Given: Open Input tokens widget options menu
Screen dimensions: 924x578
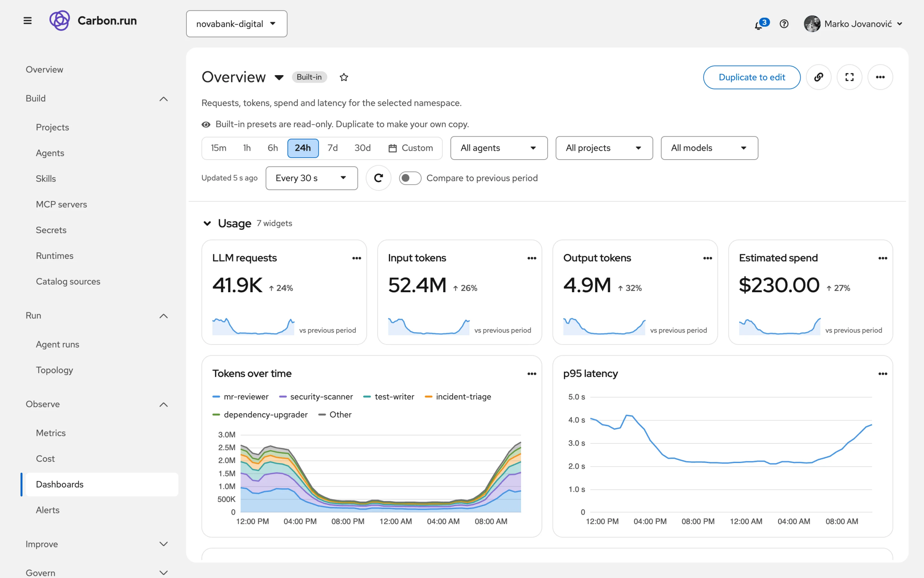Looking at the screenshot, I should click(x=532, y=258).
